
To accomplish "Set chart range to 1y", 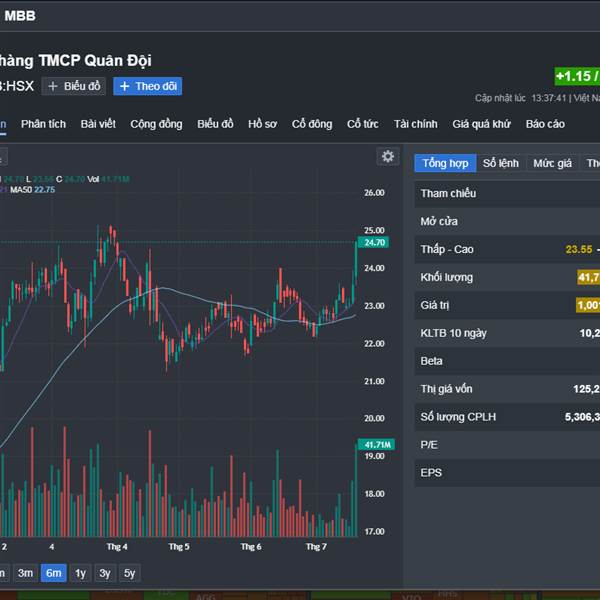I will 80,573.
